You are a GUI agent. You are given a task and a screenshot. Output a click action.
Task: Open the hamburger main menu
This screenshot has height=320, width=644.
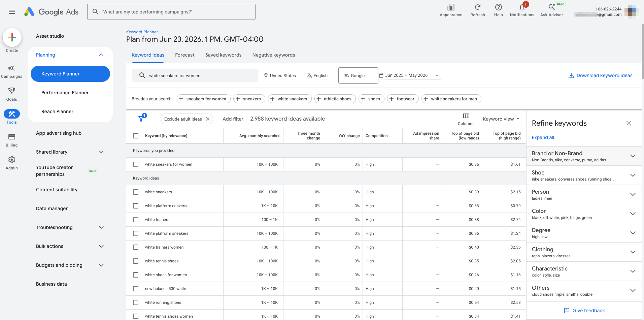[x=12, y=12]
